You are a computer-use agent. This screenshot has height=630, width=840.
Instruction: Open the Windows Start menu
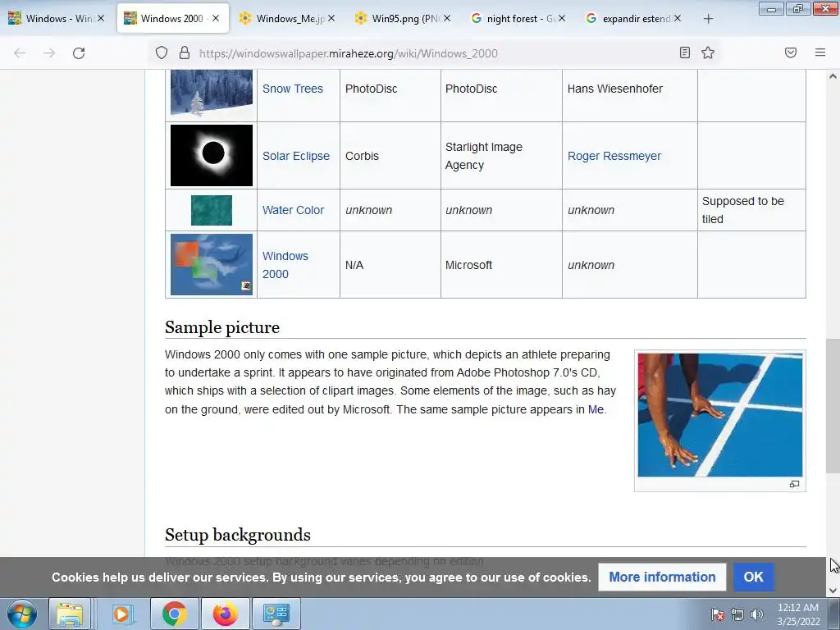tap(22, 614)
